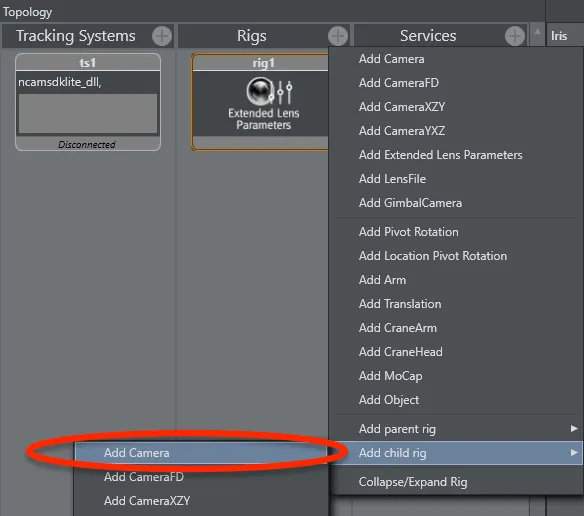Click the Topology panel title

(x=28, y=12)
